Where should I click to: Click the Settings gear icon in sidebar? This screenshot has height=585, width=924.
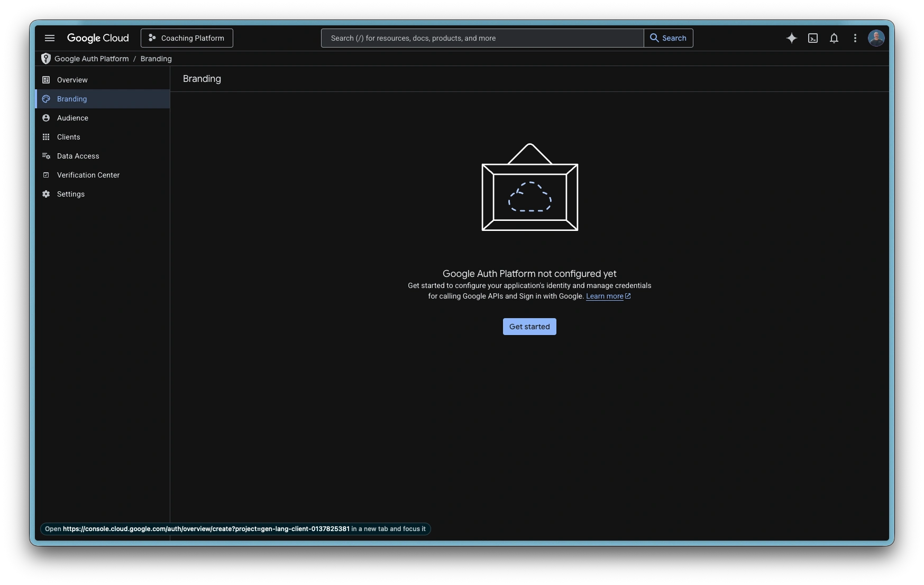click(x=46, y=194)
